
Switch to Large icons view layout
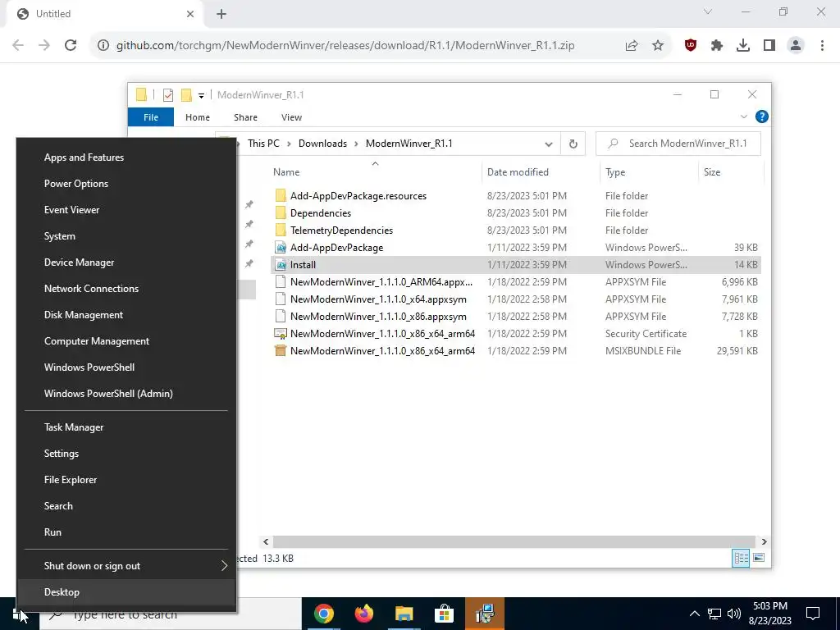click(759, 558)
